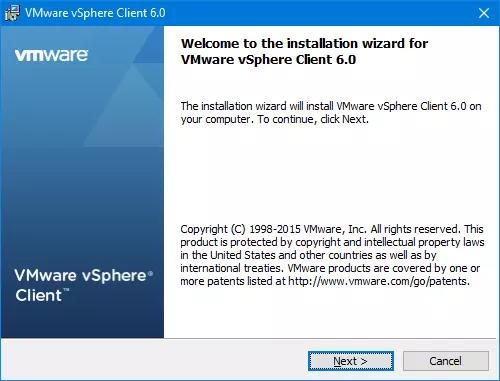500x381 pixels.
Task: Click 'The installation wizard will install' sentence
Action: (257, 106)
